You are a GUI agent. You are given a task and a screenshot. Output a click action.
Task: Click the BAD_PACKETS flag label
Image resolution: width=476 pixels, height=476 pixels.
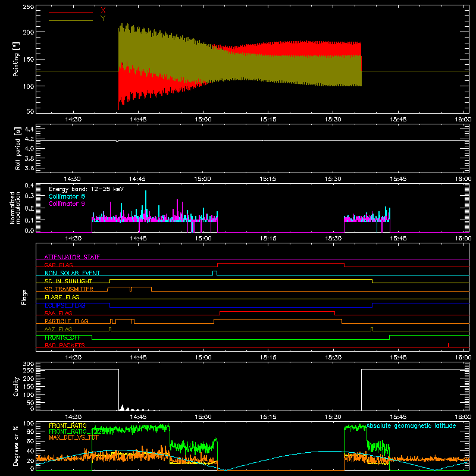tap(65, 345)
